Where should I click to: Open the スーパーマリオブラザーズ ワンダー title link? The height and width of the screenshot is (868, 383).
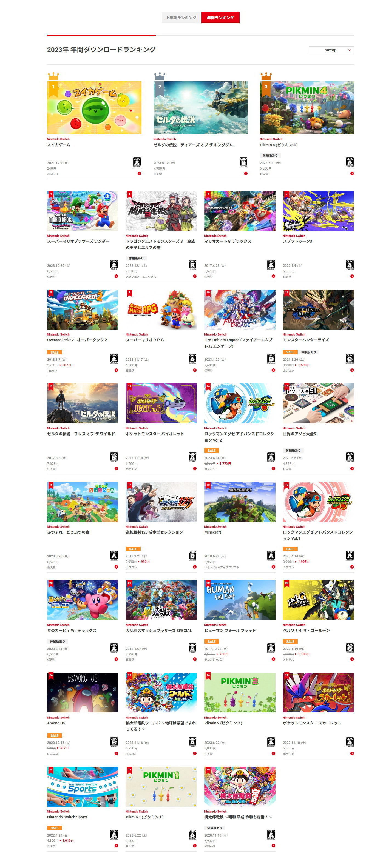point(78,241)
